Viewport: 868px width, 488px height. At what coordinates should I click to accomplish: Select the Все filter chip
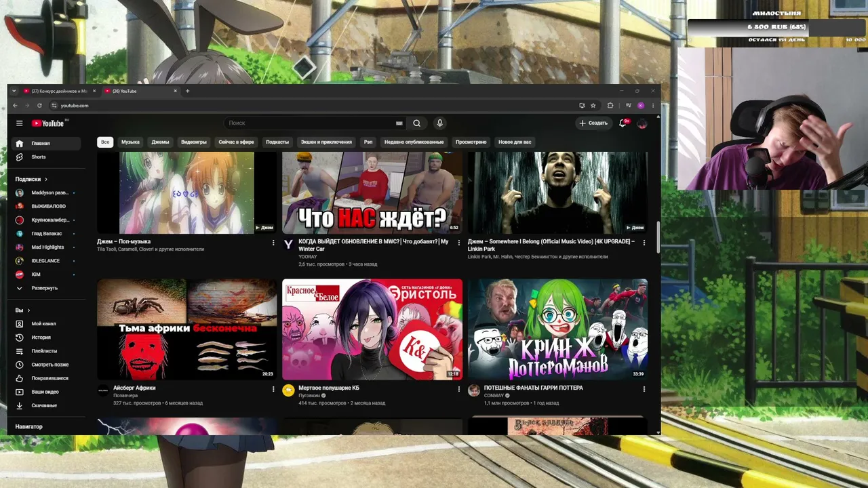[105, 142]
